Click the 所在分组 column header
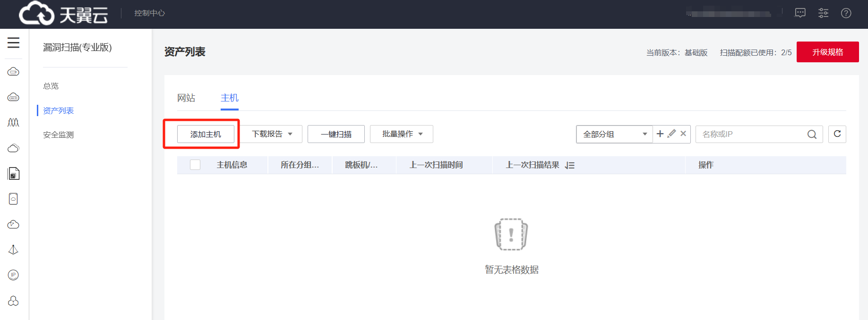The height and width of the screenshot is (320, 868). (300, 165)
